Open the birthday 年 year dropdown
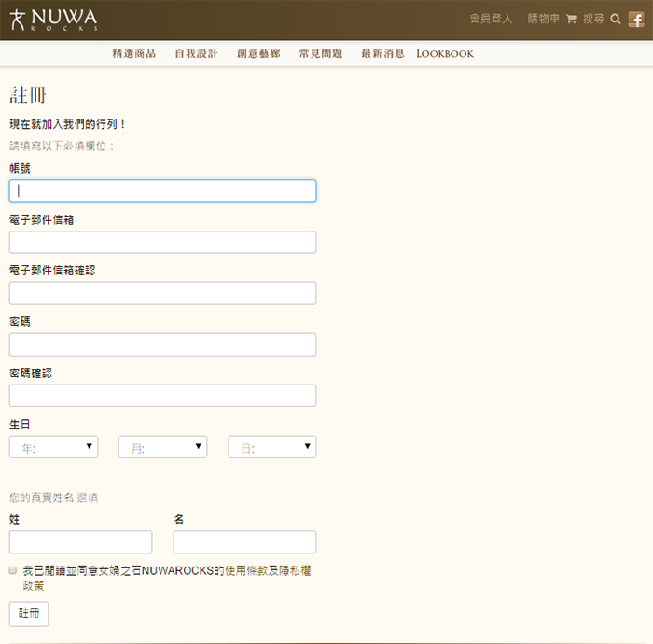Screen dimensions: 653x644 54,447
